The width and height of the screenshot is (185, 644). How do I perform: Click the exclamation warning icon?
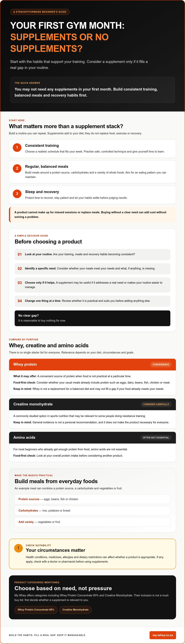(x=18, y=548)
